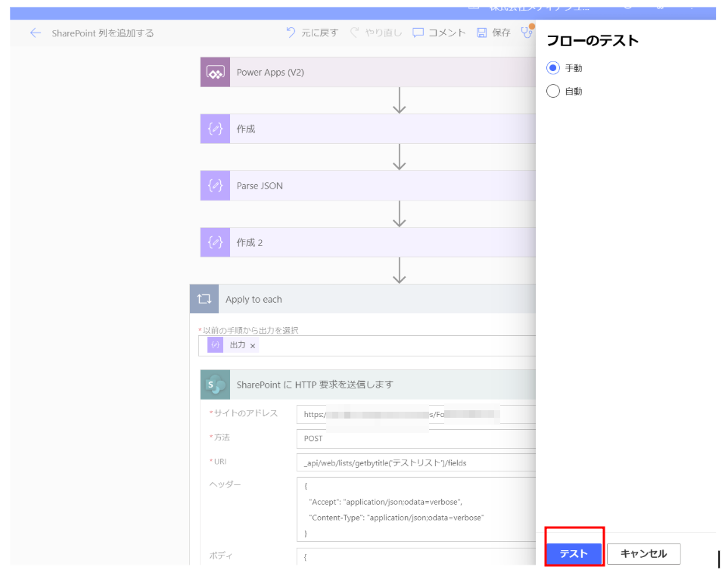Click the back arrow beside the flow title
Screen dimensions: 728x579
coord(36,33)
